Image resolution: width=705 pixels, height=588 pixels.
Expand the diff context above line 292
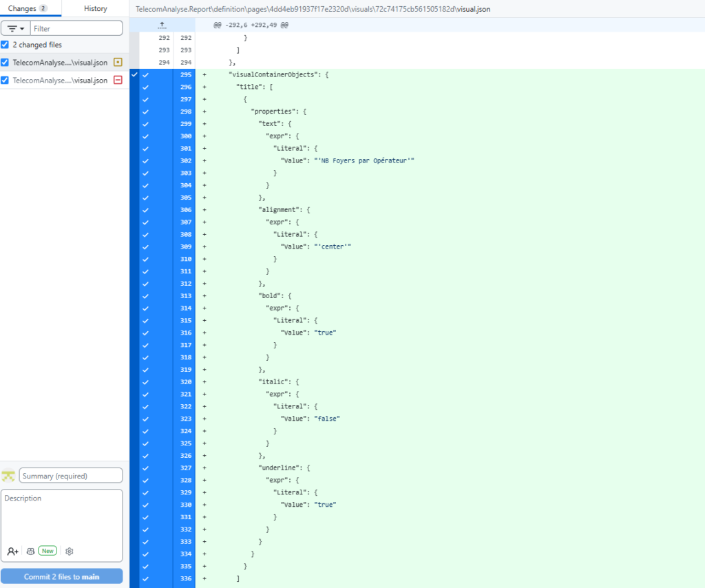point(162,25)
